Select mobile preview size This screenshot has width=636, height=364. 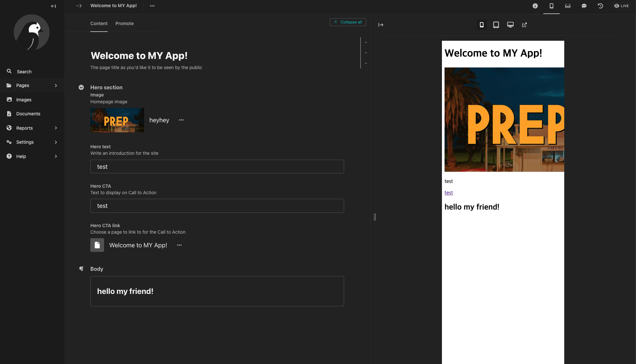482,25
